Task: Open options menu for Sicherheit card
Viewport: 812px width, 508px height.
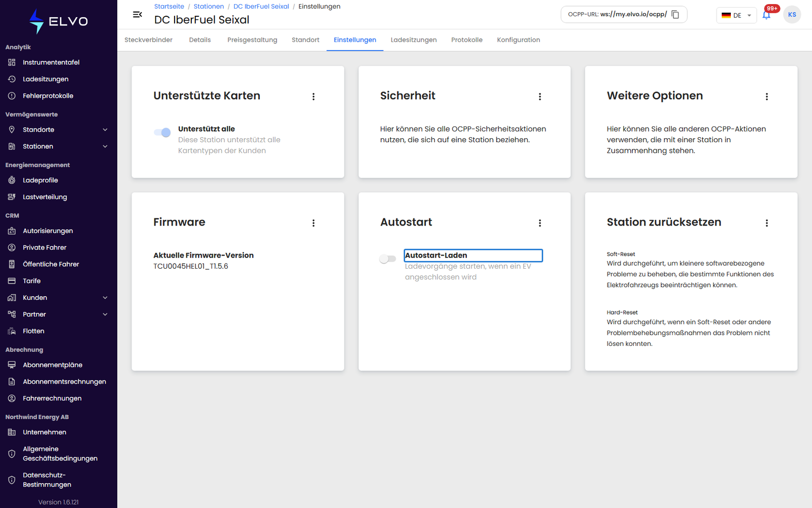Action: pos(540,97)
